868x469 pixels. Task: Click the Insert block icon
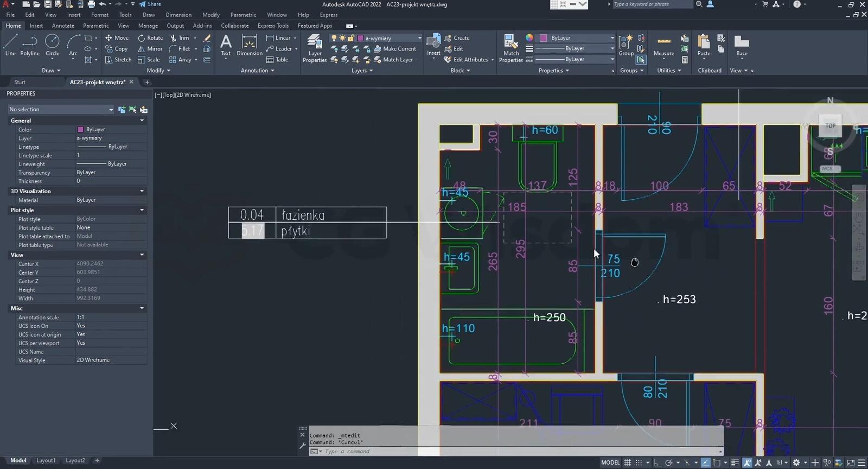(x=433, y=45)
